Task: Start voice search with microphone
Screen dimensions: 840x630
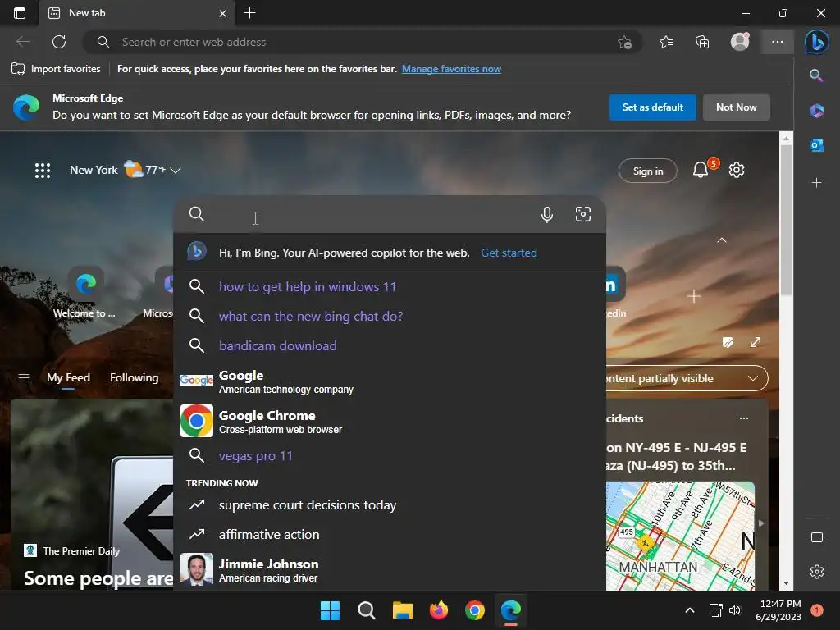Action: coord(546,214)
